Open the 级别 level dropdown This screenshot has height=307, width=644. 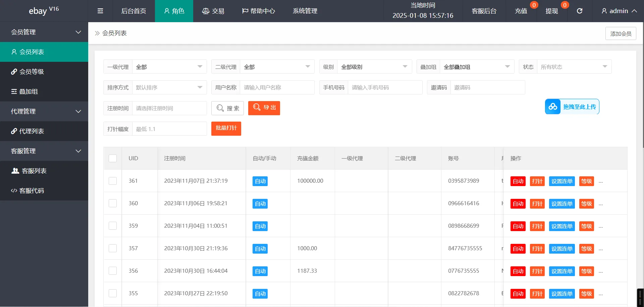374,67
